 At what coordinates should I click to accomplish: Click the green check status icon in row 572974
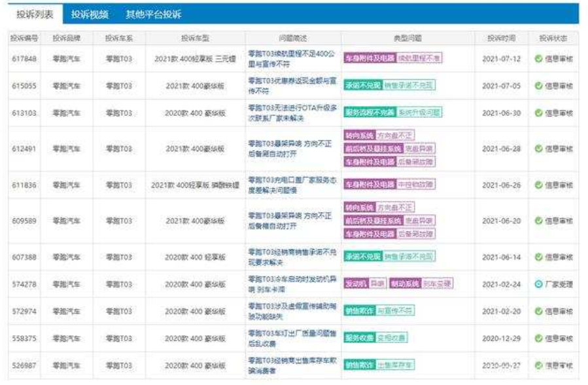538,311
